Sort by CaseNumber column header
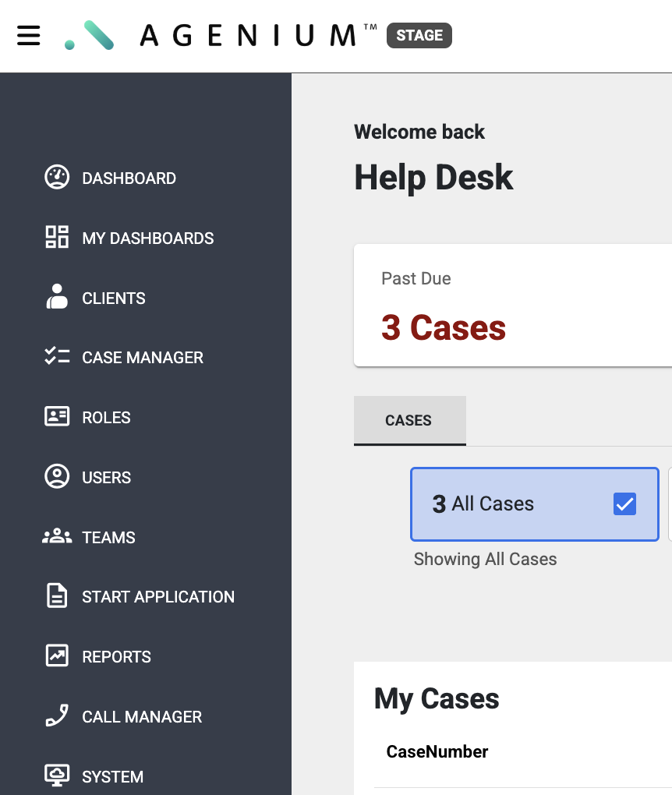This screenshot has height=795, width=672. click(x=437, y=752)
